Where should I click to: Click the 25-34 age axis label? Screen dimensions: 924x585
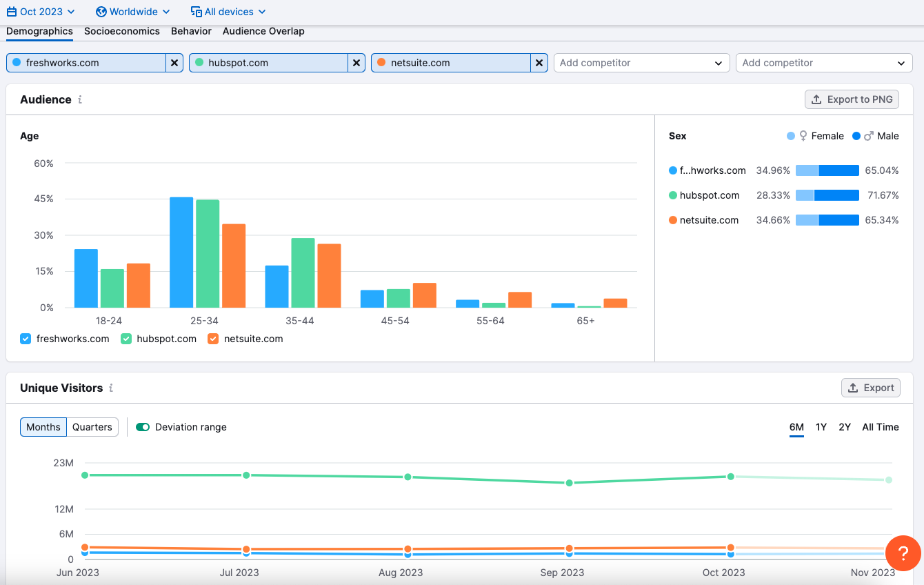205,321
